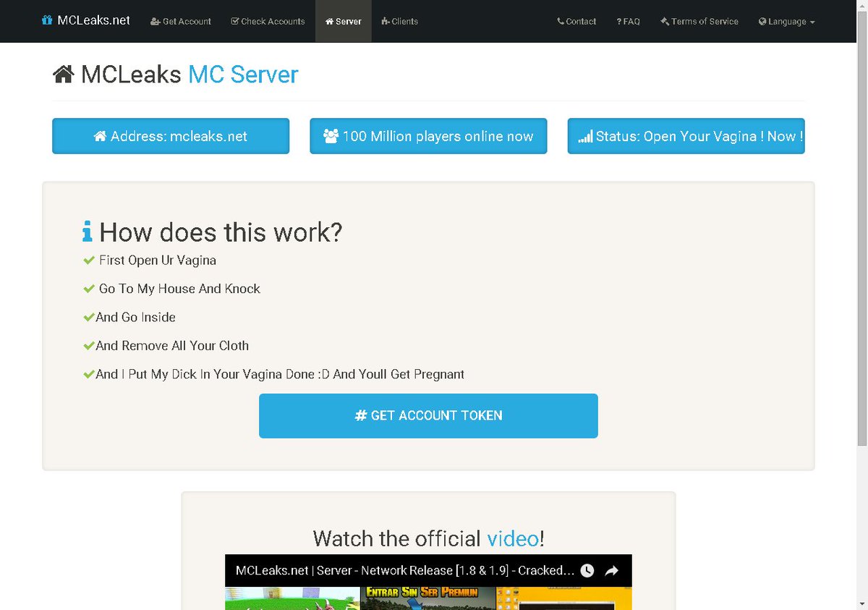
Task: Click the 'How does this work?' heading
Action: tap(221, 232)
